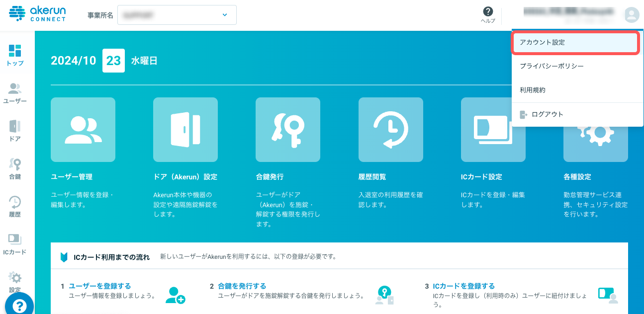Click the ユーザー管理 heading text
Screen dimensions: 644x314
point(72,177)
